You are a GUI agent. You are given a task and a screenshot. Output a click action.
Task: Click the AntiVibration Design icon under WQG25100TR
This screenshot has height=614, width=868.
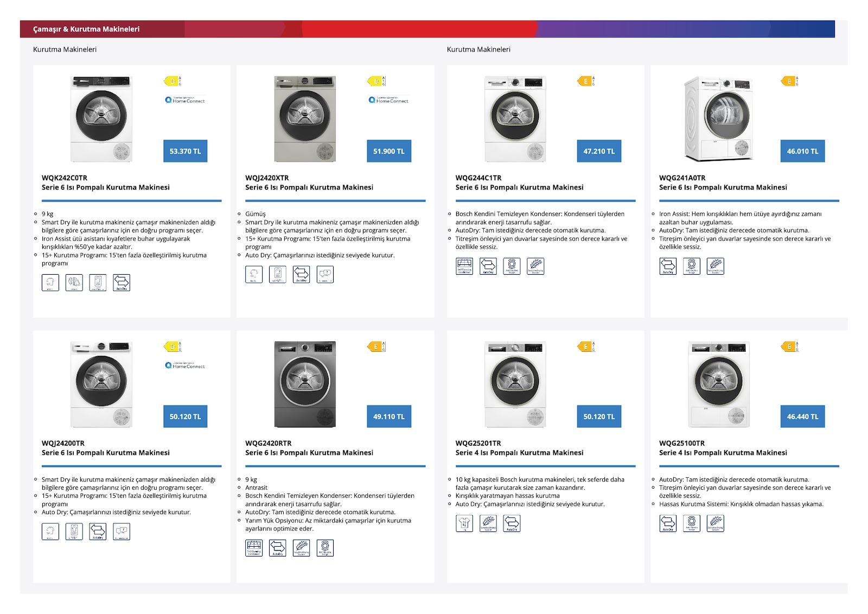point(692,523)
